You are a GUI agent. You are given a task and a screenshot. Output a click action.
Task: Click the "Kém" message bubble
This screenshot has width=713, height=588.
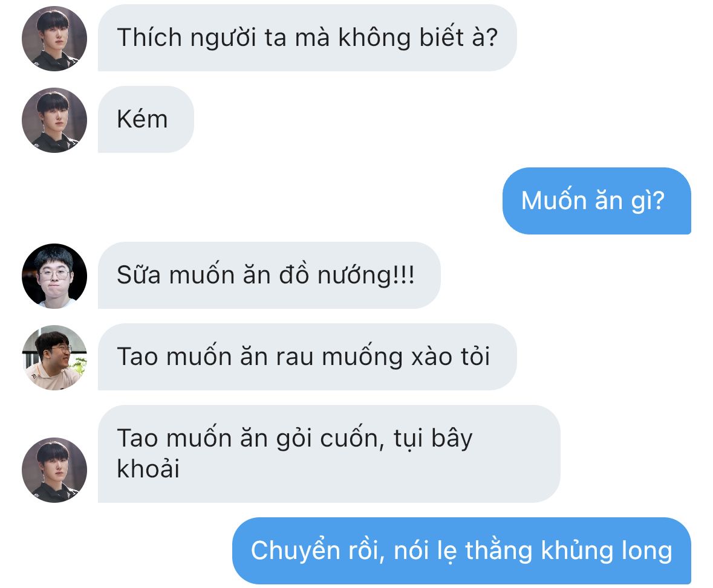coord(146,119)
